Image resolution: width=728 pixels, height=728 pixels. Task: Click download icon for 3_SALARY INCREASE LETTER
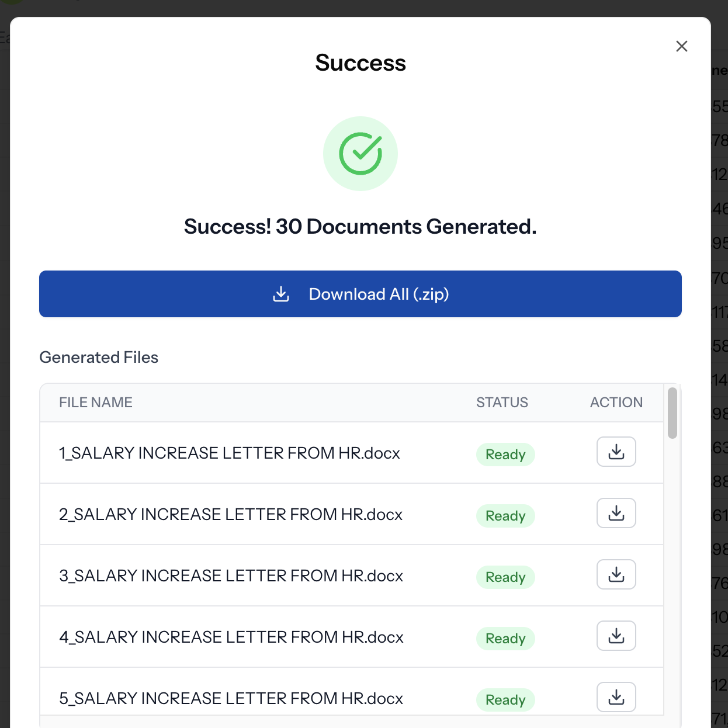pos(616,574)
